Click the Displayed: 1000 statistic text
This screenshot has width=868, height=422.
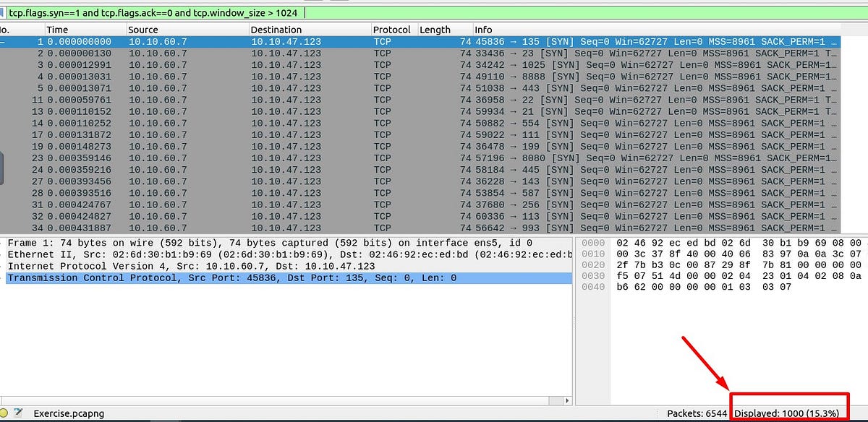(x=788, y=413)
